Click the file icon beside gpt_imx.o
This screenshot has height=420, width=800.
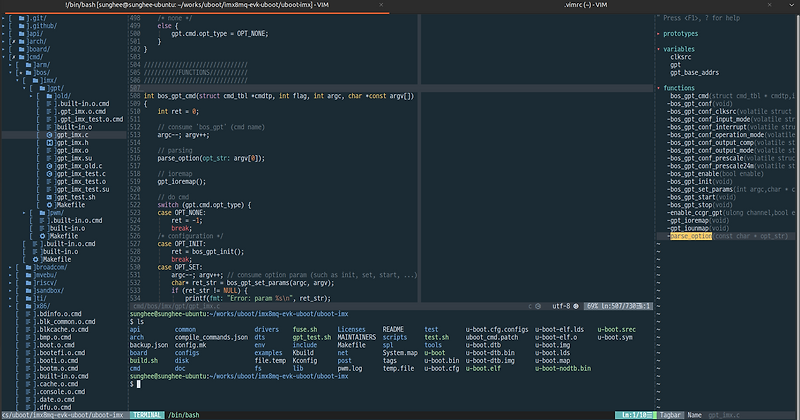tap(49, 151)
